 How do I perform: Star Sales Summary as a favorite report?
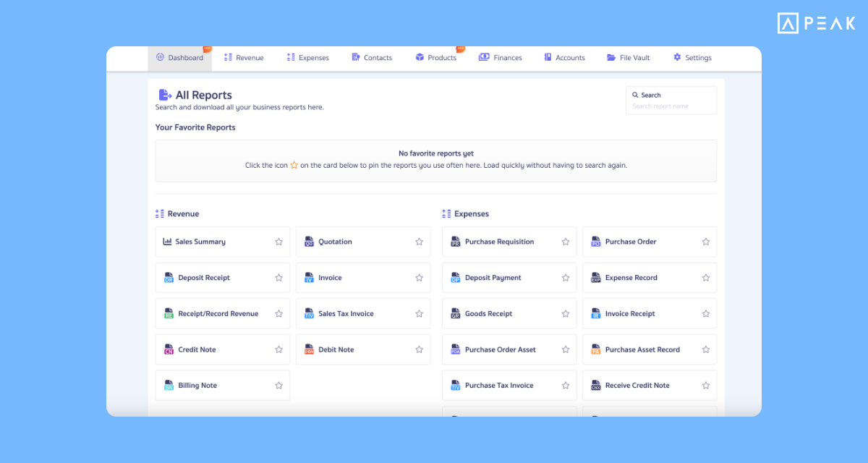tap(278, 242)
